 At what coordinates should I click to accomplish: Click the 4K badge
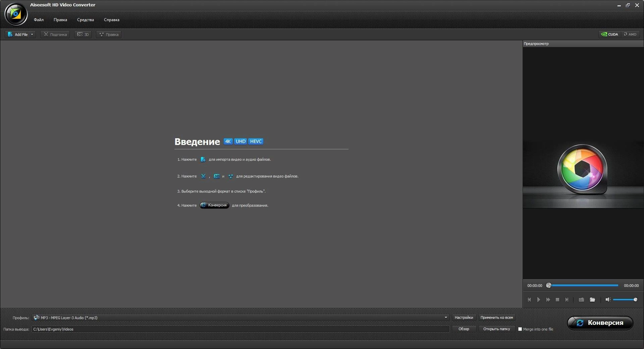tap(228, 141)
